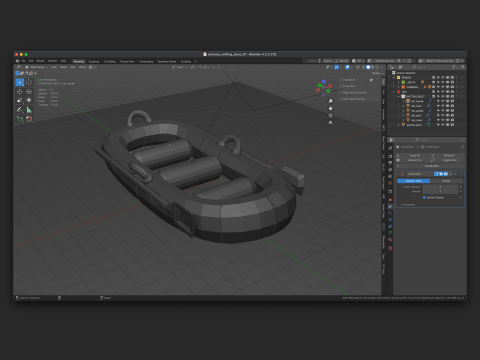Expand the Advanced section of modifier
This screenshot has width=480, height=360.
coord(408,205)
